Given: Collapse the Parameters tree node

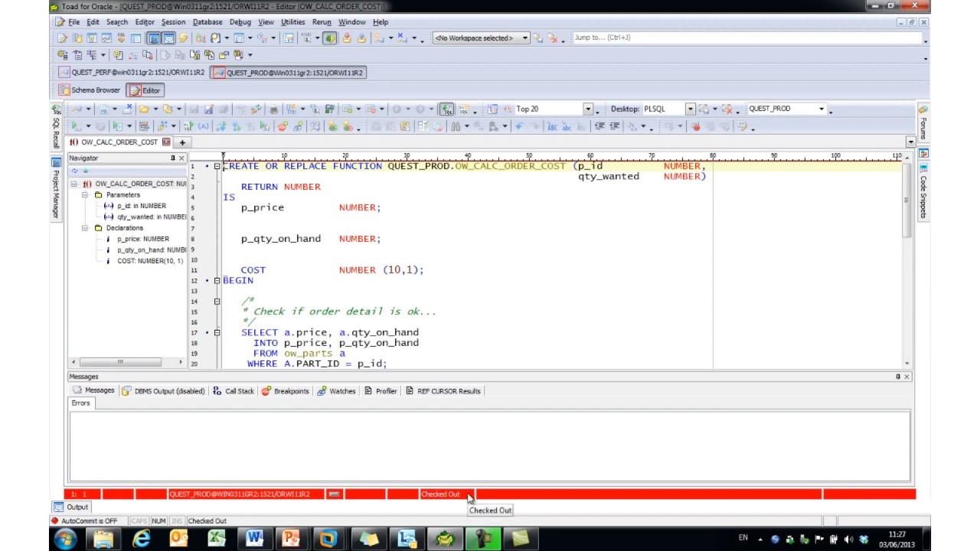Looking at the screenshot, I should point(86,195).
